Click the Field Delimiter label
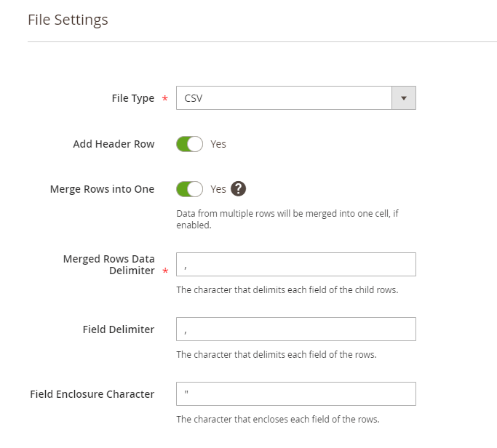497x448 pixels. pyautogui.click(x=119, y=329)
